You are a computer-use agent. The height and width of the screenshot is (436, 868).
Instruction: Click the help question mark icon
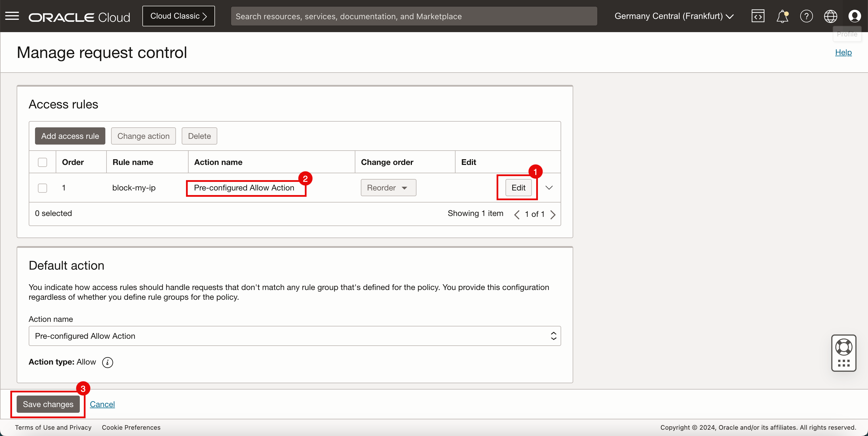tap(806, 16)
